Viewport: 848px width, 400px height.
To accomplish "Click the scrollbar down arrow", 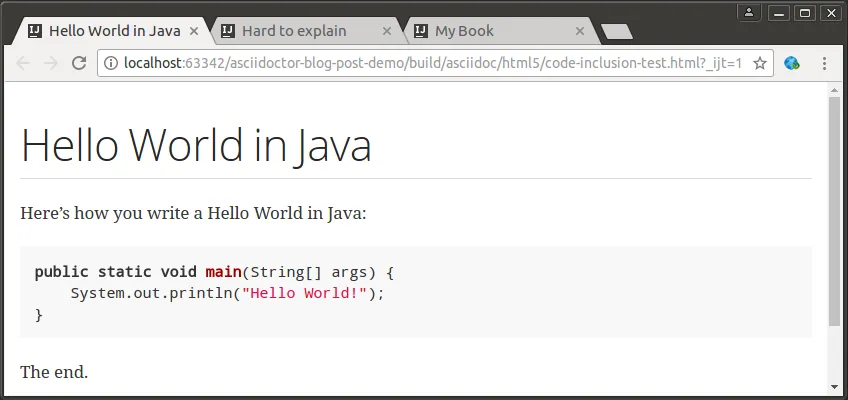I will coord(835,387).
